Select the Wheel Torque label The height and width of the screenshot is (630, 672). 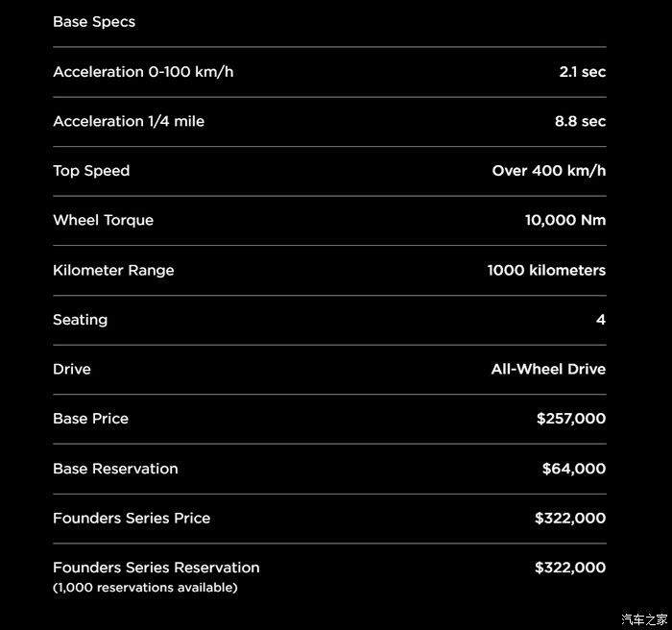point(103,220)
